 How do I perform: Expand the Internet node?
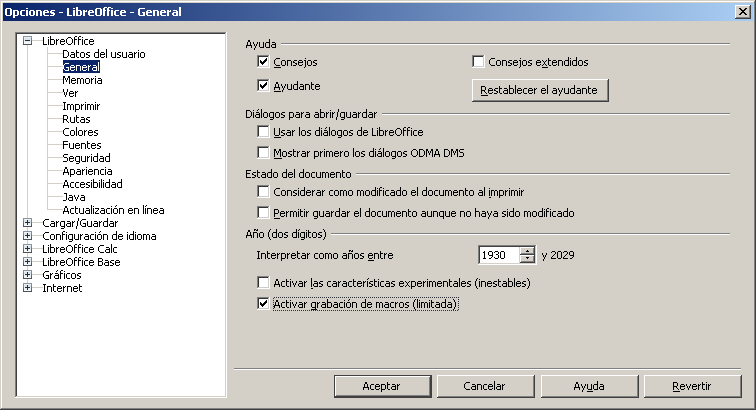click(x=27, y=288)
